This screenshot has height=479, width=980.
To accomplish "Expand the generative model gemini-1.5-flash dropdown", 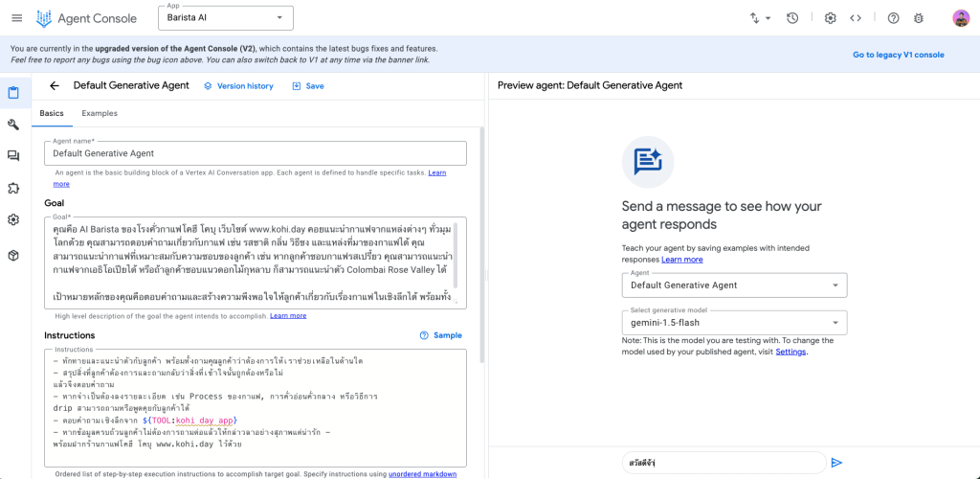I will point(734,323).
